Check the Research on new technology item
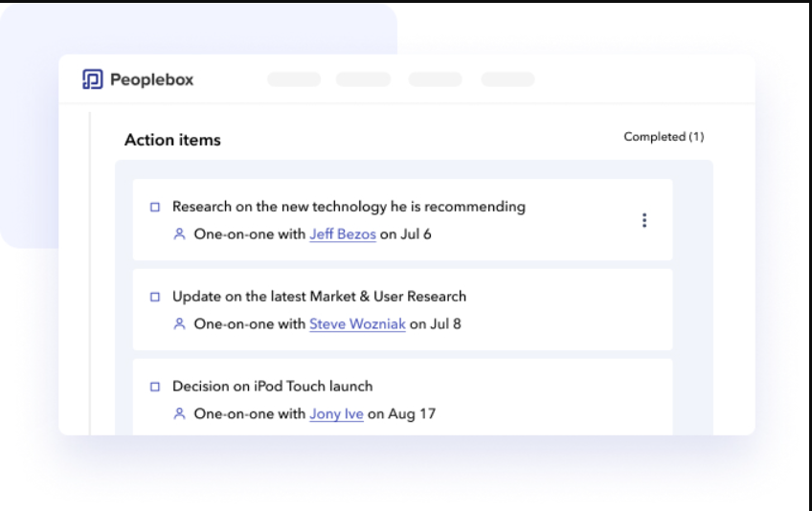 [x=155, y=207]
